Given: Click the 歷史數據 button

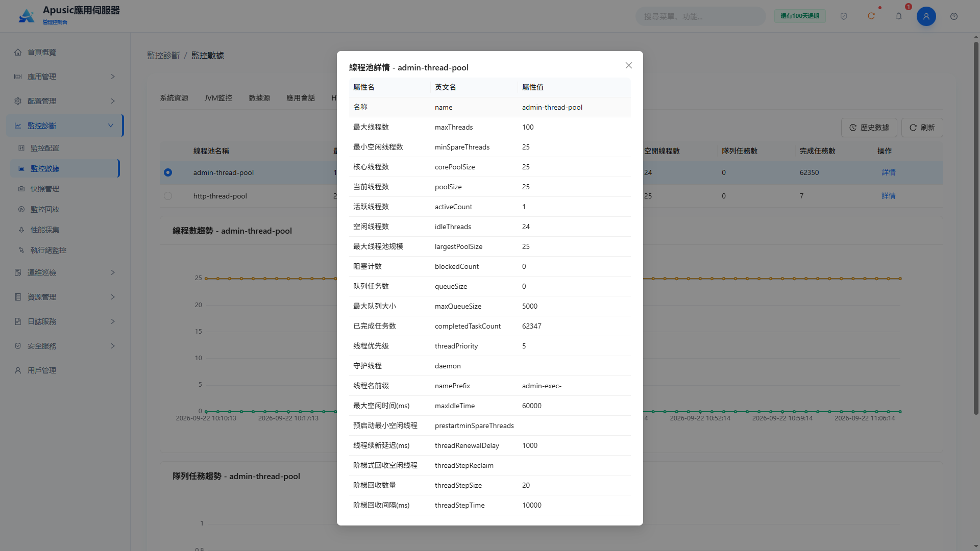Looking at the screenshot, I should (x=869, y=128).
